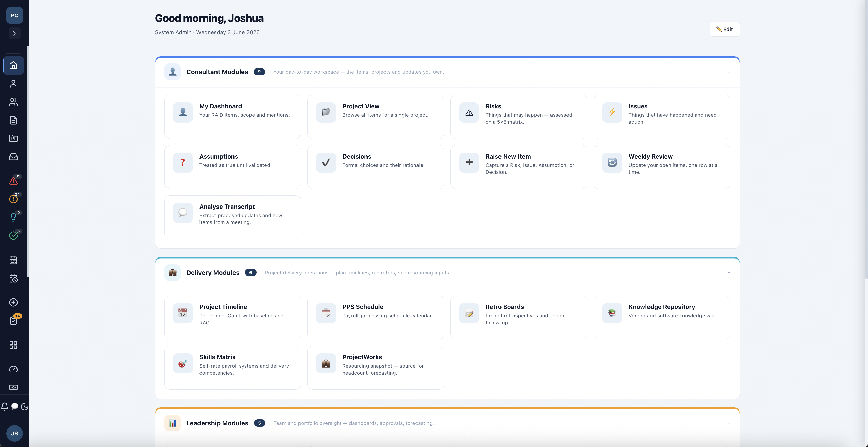The image size is (868, 447).
Task: Click the page vertical scrollbar at right edge
Action: 866,140
